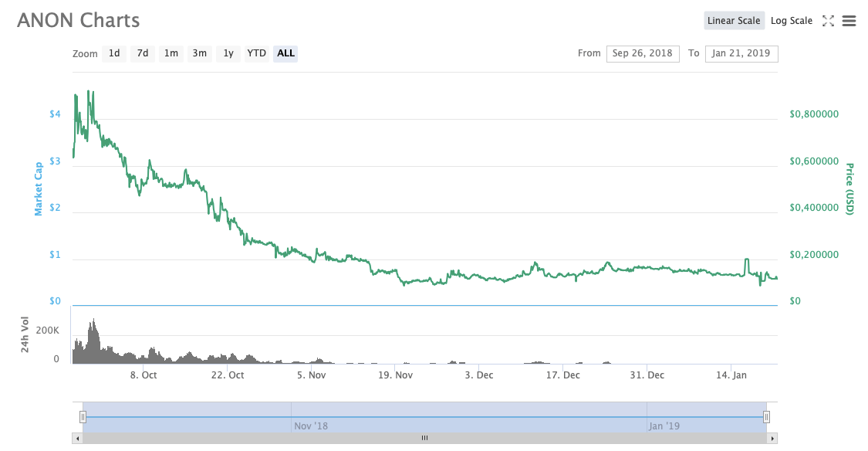Open the chart hamburger menu icon
This screenshot has width=868, height=451.
(849, 21)
